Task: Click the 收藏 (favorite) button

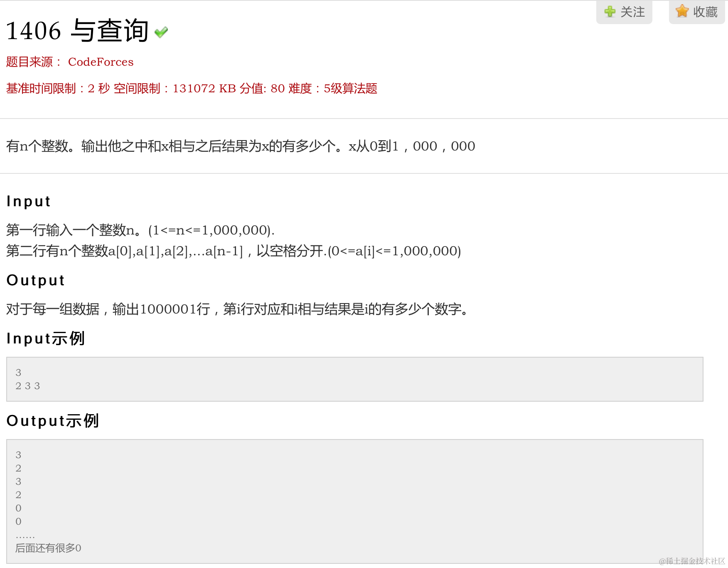Action: [x=697, y=12]
